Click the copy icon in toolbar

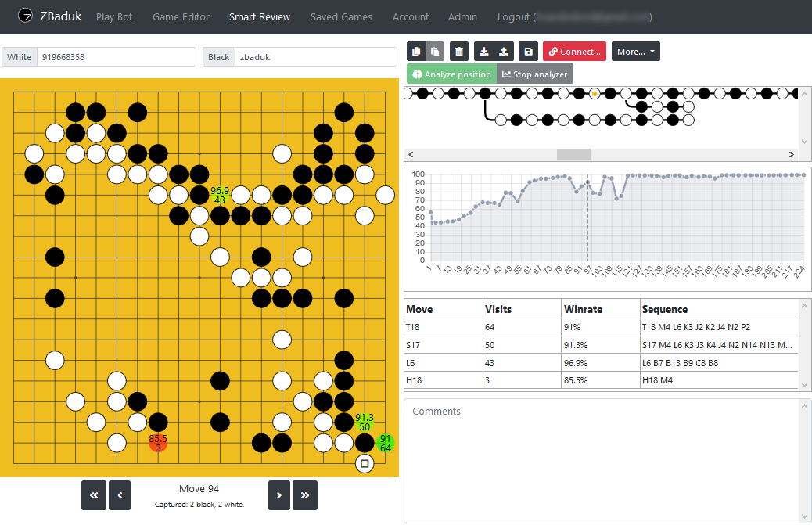coord(416,52)
